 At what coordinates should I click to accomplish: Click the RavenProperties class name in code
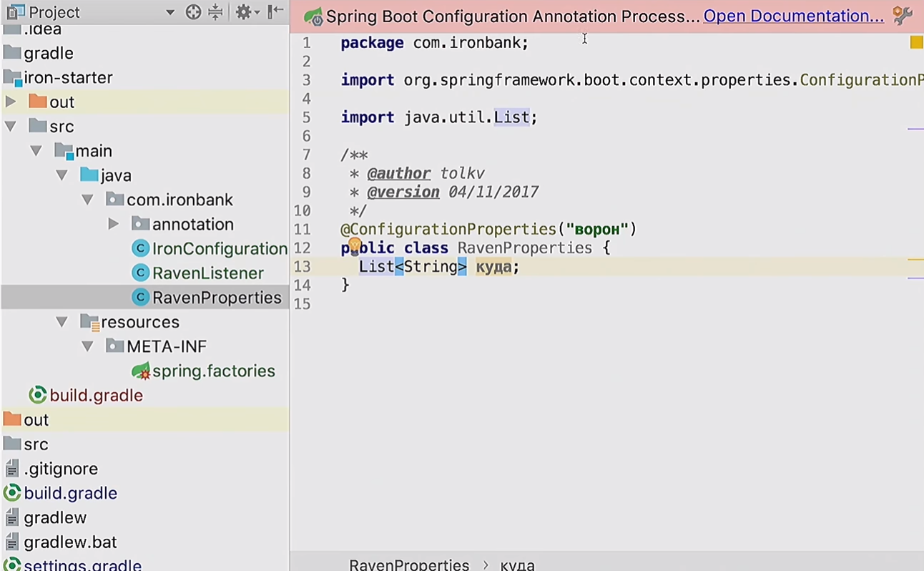pos(525,248)
